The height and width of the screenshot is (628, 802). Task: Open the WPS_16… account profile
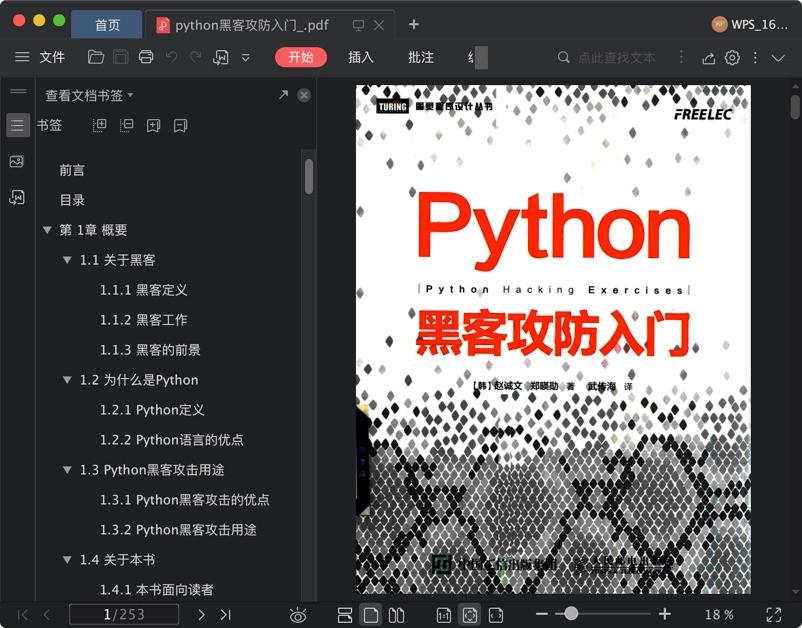click(750, 24)
